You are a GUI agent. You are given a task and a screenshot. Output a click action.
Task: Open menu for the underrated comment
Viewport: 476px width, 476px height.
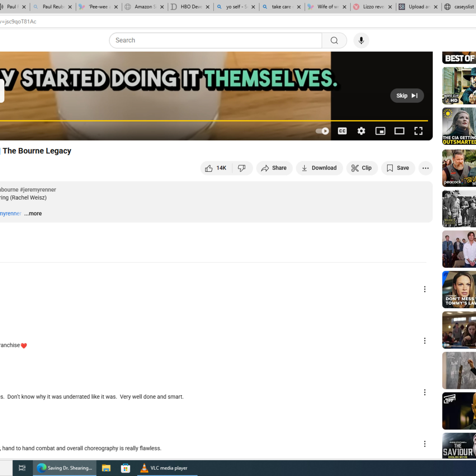(x=424, y=392)
